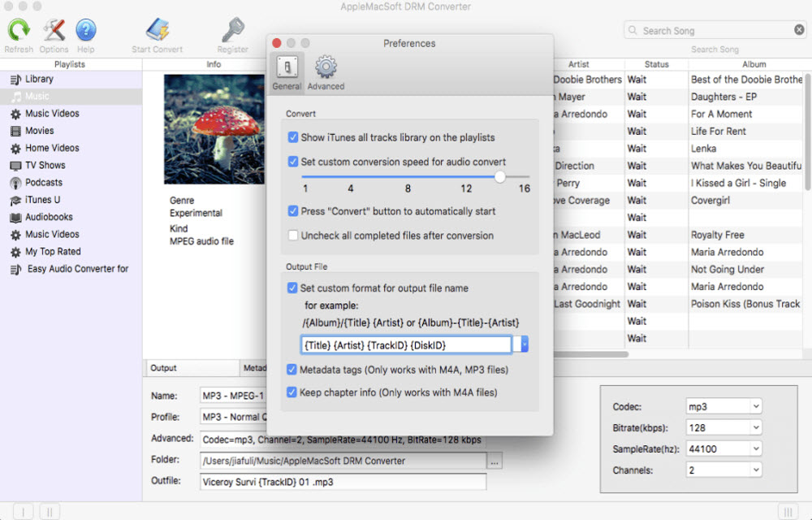Click the Album column header

754,64
